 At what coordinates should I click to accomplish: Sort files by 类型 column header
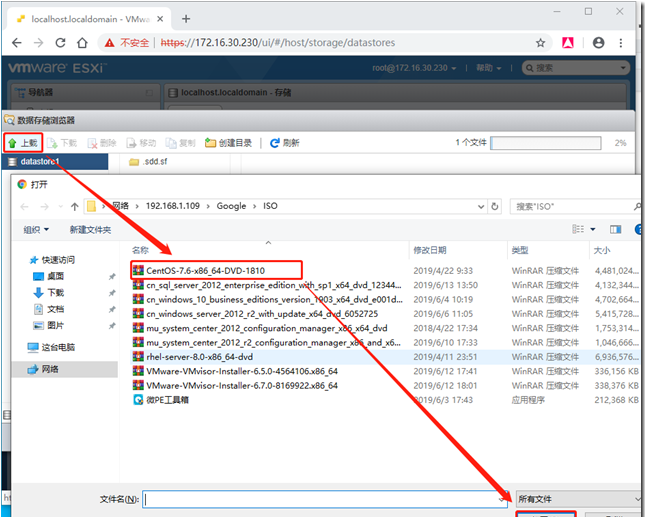point(520,250)
